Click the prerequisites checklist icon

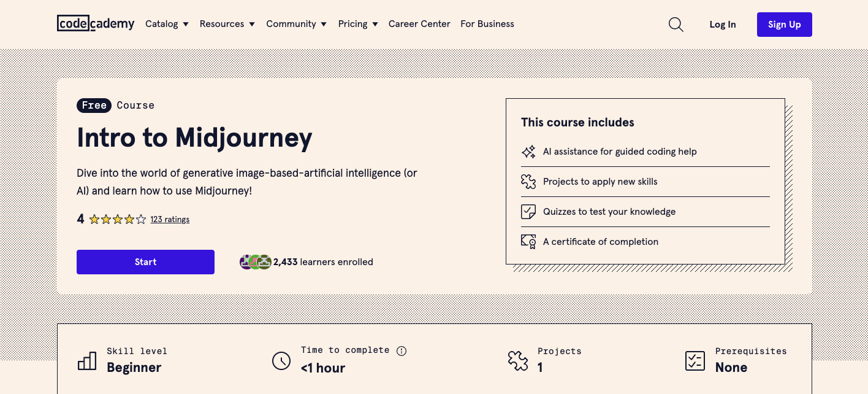pyautogui.click(x=695, y=361)
